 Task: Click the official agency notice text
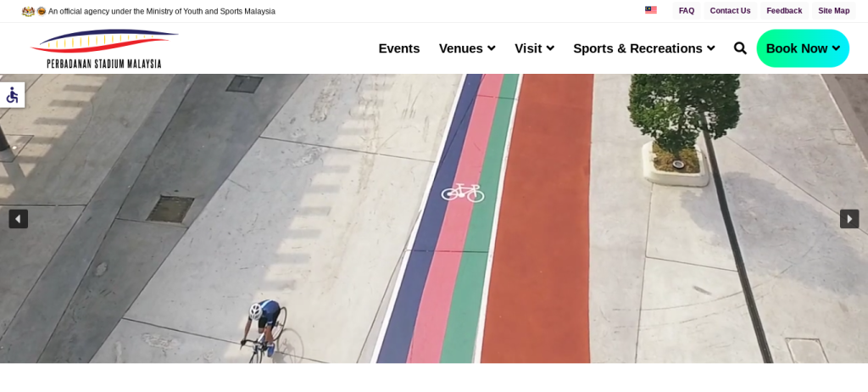[161, 11]
